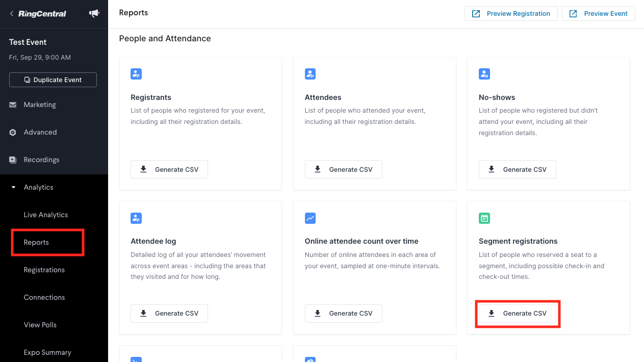The height and width of the screenshot is (362, 644).
Task: Click the RingCentral logo
Action: click(42, 14)
